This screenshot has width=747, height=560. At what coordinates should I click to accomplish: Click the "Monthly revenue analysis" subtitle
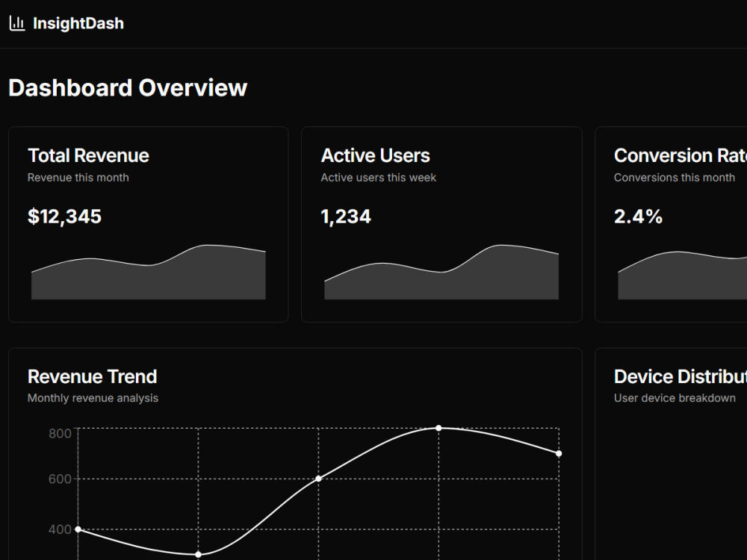point(93,398)
